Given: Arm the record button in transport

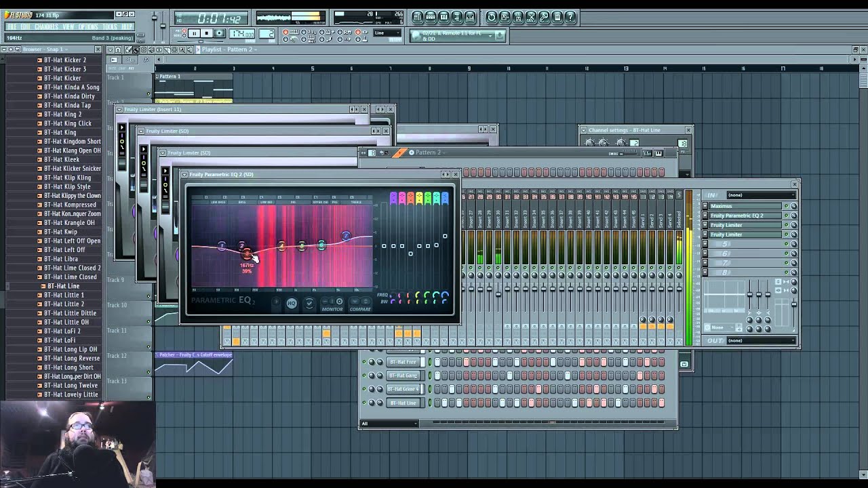Looking at the screenshot, I should click(219, 33).
